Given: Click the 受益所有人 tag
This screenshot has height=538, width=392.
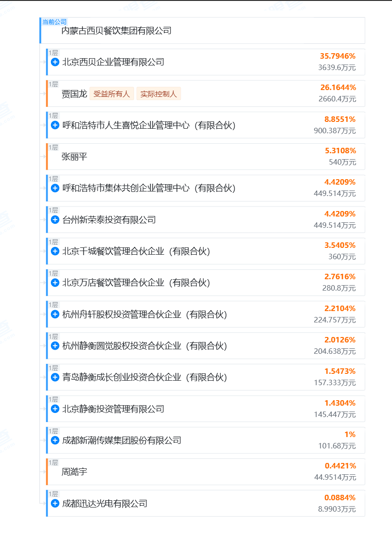Looking at the screenshot, I should pos(111,94).
